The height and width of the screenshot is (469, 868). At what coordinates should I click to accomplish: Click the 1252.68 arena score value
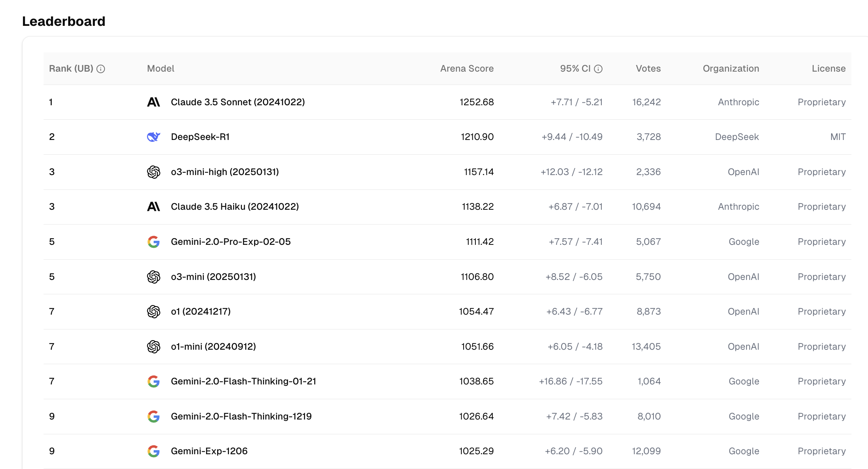[476, 102]
